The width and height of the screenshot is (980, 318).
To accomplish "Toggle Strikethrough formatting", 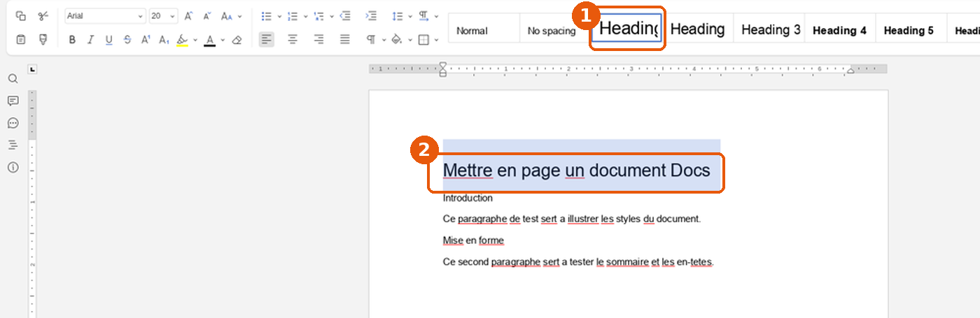I will click(127, 40).
